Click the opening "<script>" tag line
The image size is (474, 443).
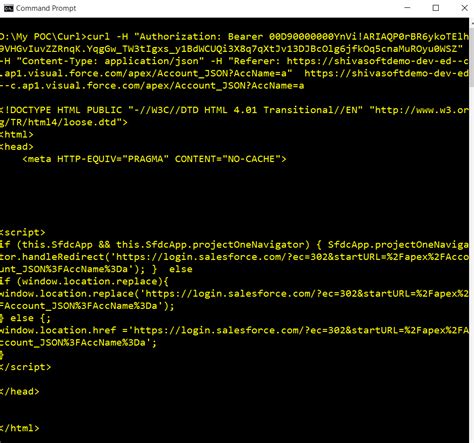coord(22,232)
